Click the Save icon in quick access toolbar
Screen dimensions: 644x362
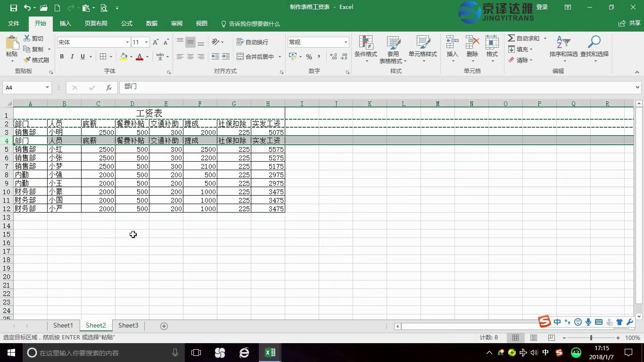pos(13,8)
